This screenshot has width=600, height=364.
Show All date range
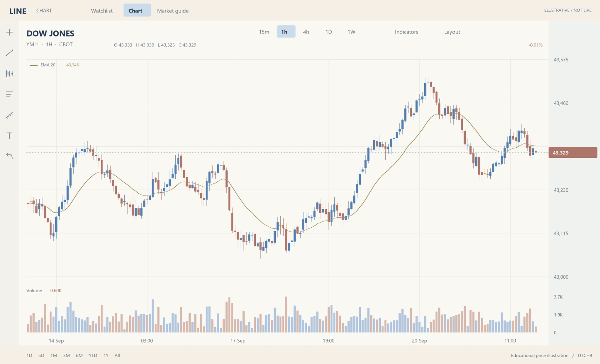click(x=117, y=355)
